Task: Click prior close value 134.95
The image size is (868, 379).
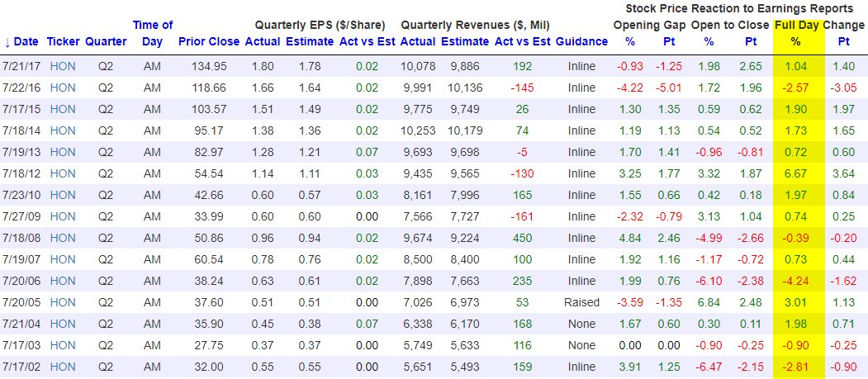Action: point(209,66)
